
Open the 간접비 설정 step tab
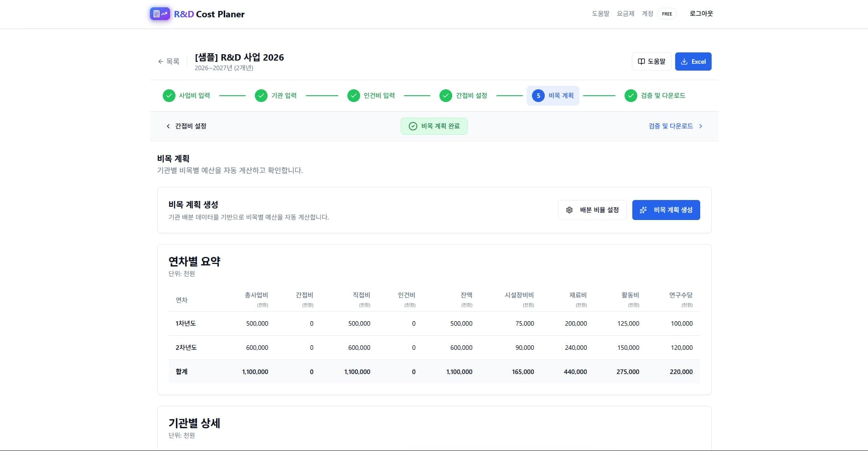[463, 96]
